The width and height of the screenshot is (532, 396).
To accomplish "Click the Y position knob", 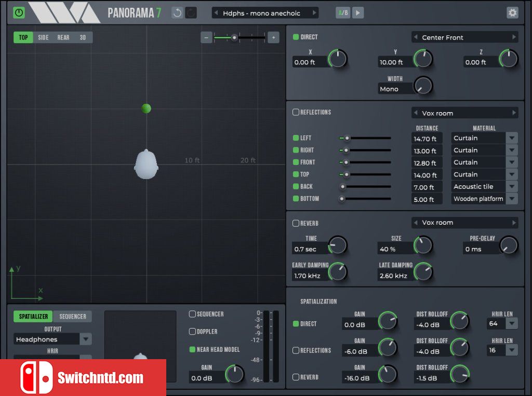I will tap(423, 59).
